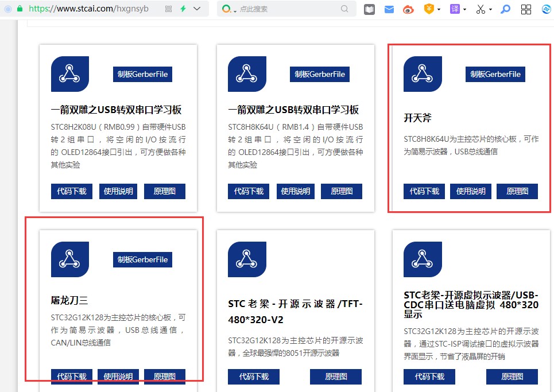
Task: Expand the arrow beside the shield icon
Action: [439, 10]
